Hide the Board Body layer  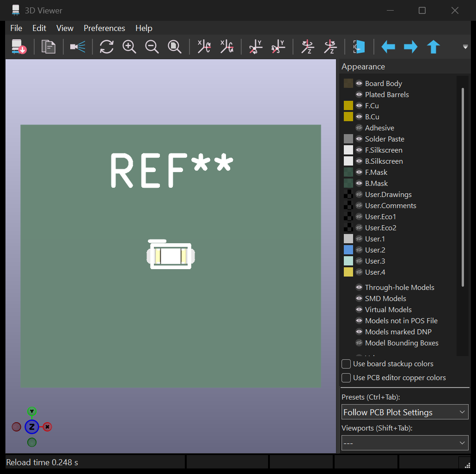tap(359, 83)
